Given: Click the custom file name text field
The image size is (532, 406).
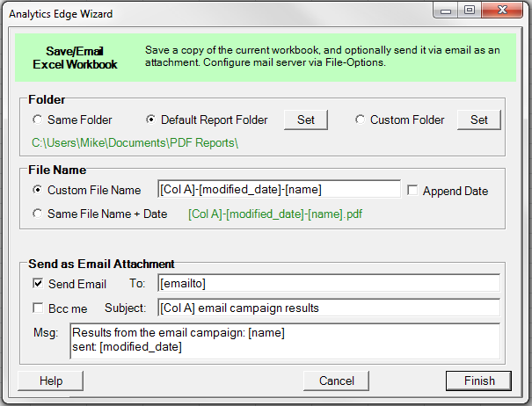Looking at the screenshot, I should (x=278, y=190).
